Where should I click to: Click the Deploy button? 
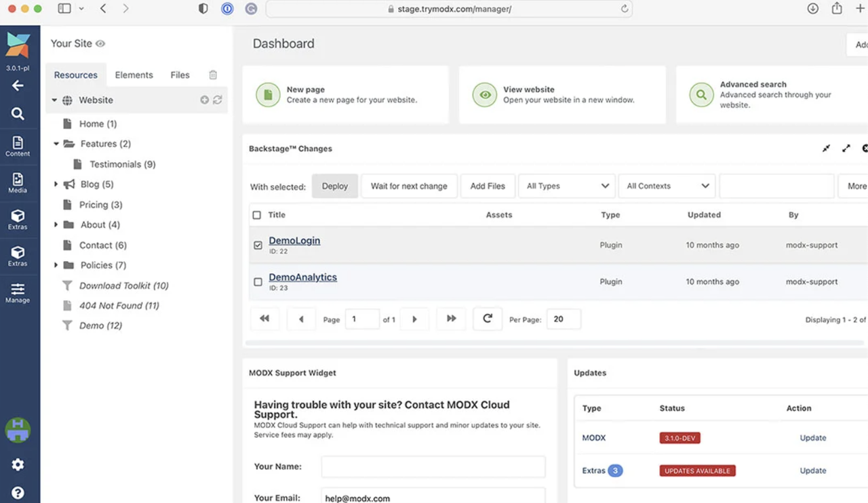tap(335, 186)
